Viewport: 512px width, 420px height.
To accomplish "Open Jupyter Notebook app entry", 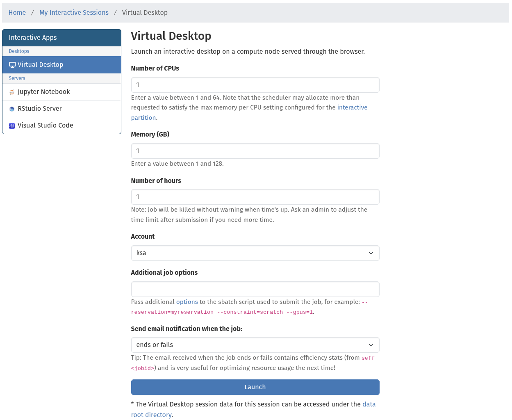I will click(x=61, y=92).
